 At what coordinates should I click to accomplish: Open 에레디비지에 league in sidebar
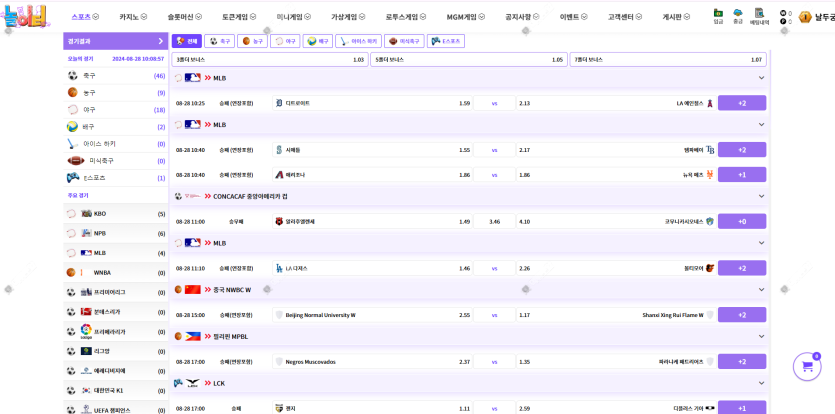click(116, 371)
